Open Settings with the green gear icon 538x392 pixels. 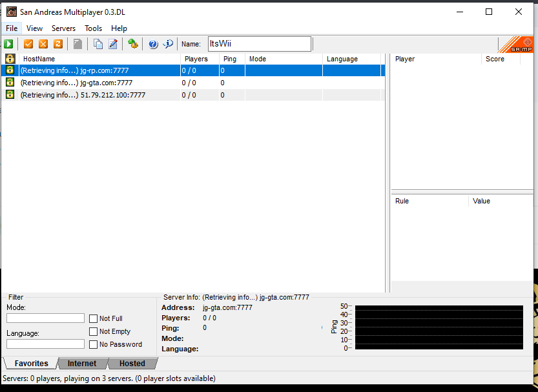tap(133, 44)
